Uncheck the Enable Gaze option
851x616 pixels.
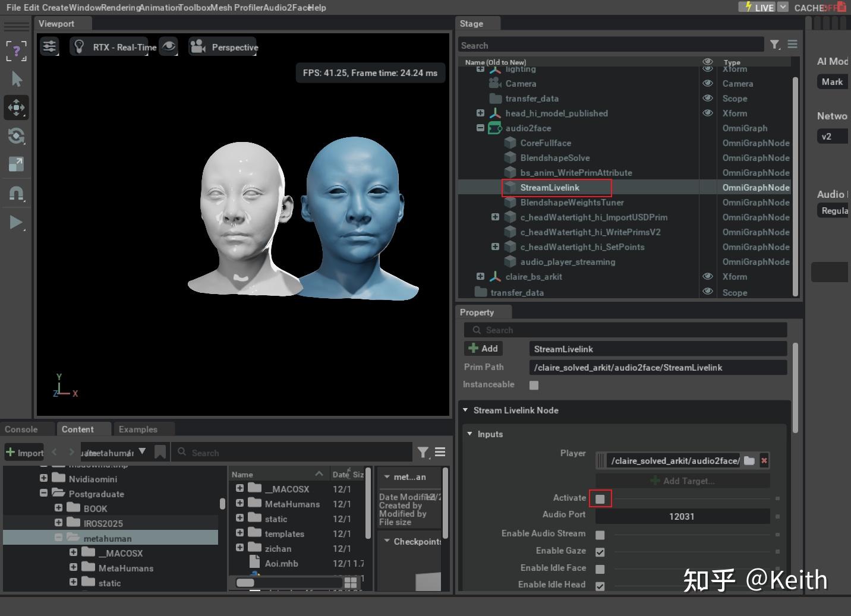click(x=600, y=551)
